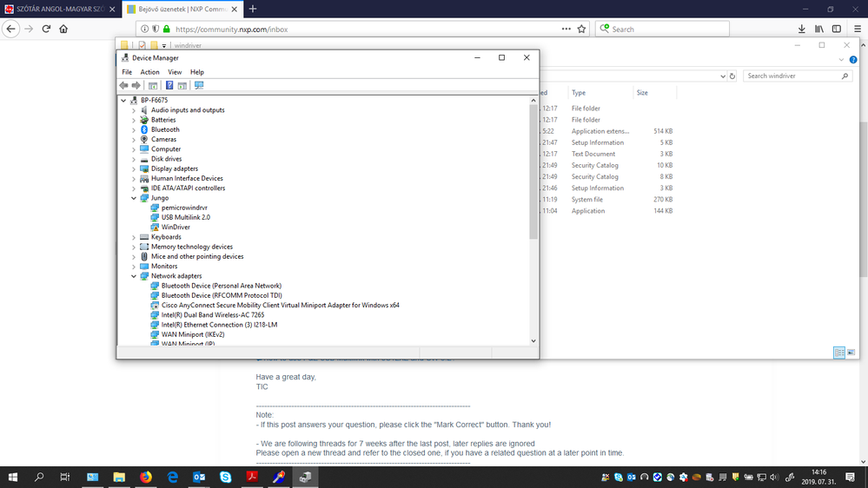Open Explorer address bar history dropdown

point(722,76)
